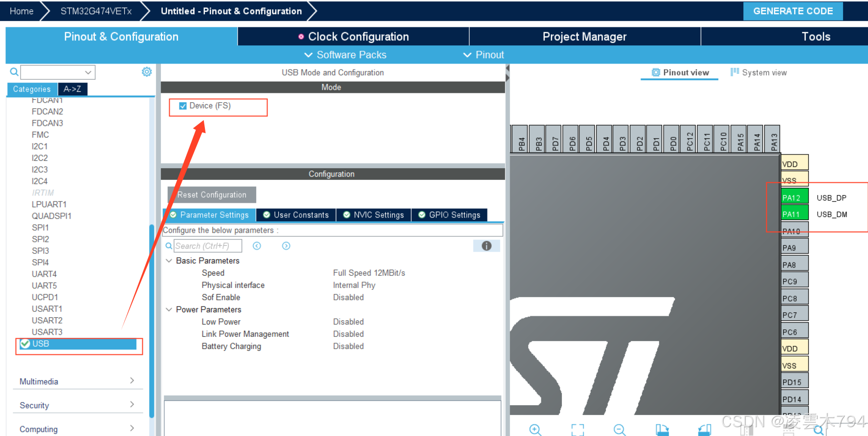Go to next parameter search result
This screenshot has width=868, height=436.
pyautogui.click(x=286, y=246)
